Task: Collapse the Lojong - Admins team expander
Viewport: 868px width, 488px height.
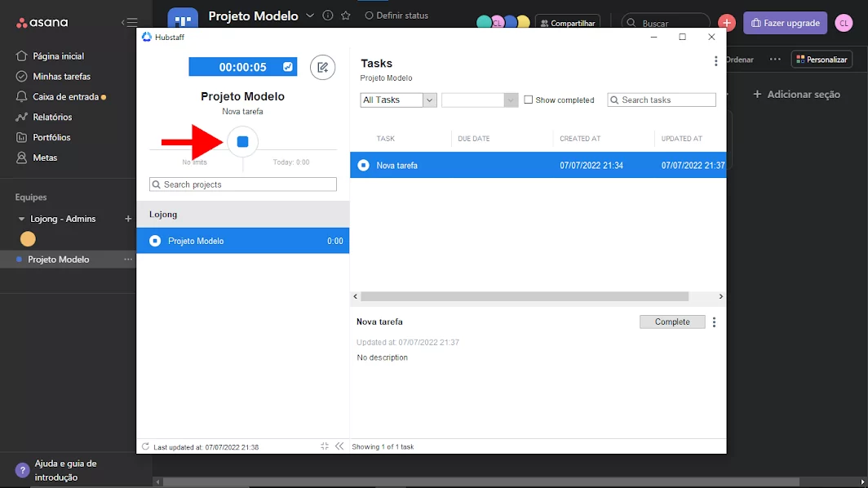Action: click(x=21, y=219)
